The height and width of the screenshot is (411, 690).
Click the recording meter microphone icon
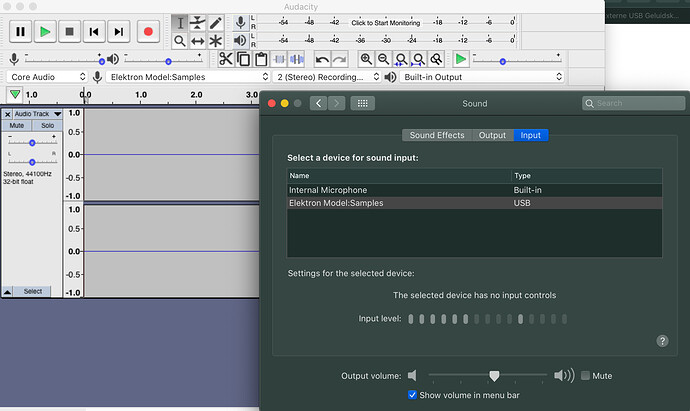point(240,22)
